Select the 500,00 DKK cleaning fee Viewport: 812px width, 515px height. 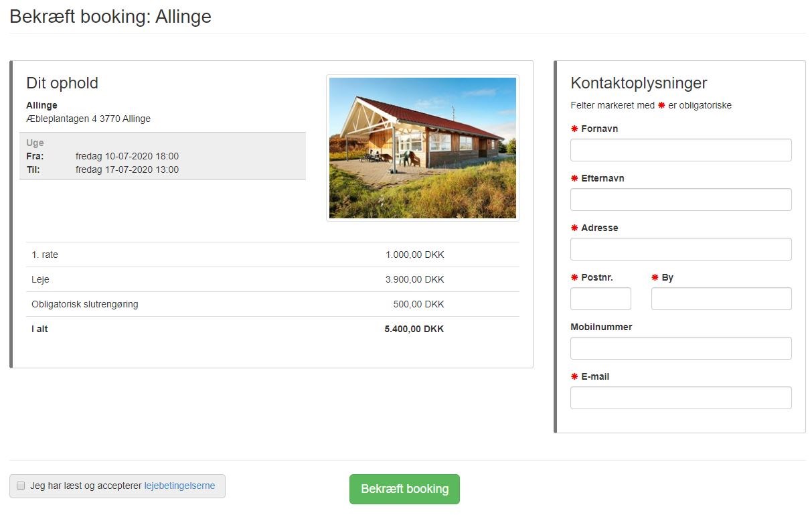point(419,304)
